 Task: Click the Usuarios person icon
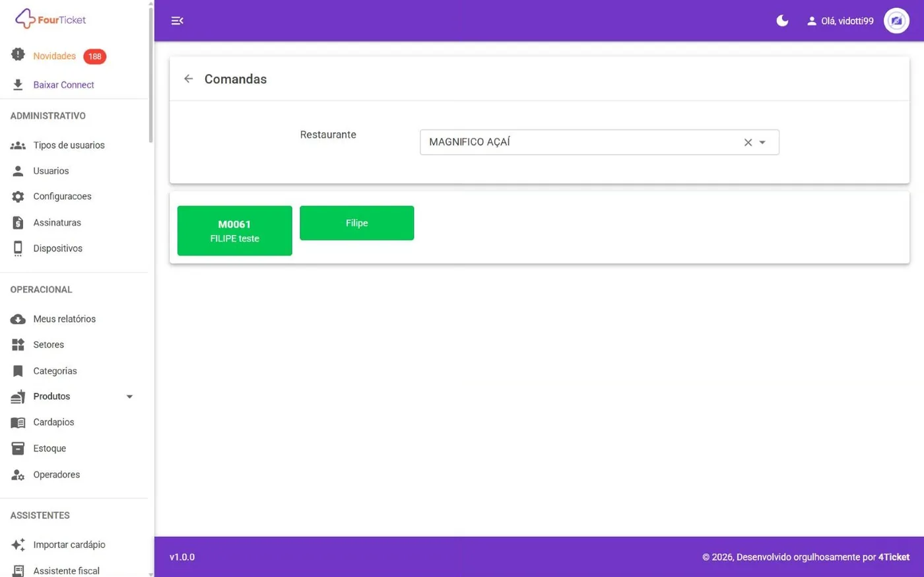tap(18, 171)
